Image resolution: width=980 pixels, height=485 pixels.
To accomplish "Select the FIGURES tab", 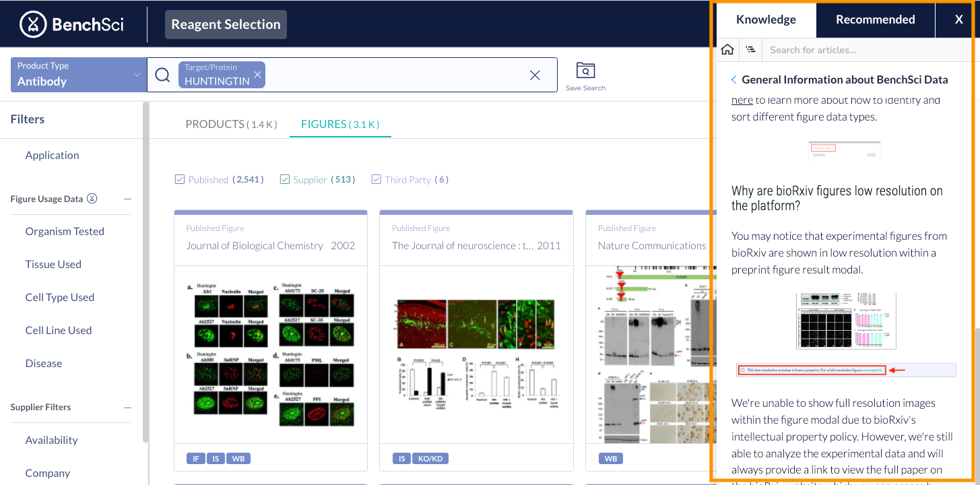I will click(340, 124).
